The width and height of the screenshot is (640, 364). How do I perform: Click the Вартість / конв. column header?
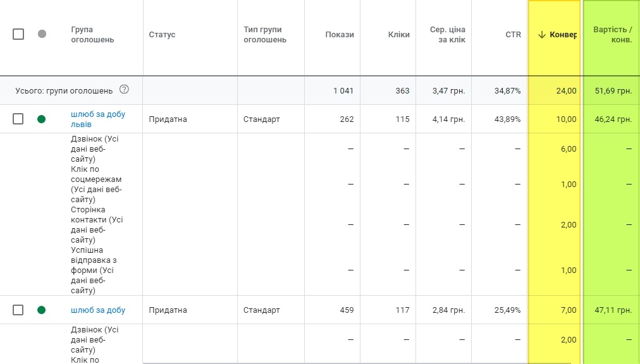612,35
